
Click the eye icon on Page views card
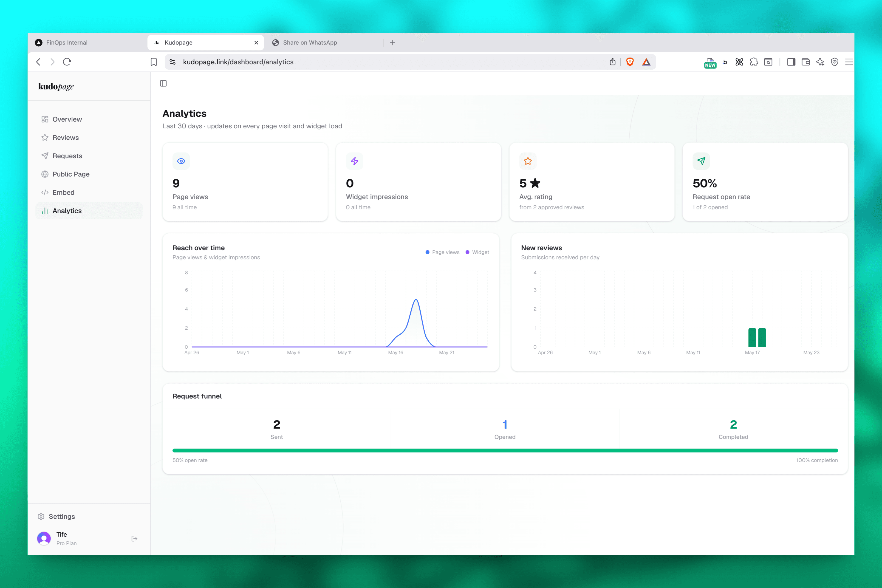tap(181, 161)
